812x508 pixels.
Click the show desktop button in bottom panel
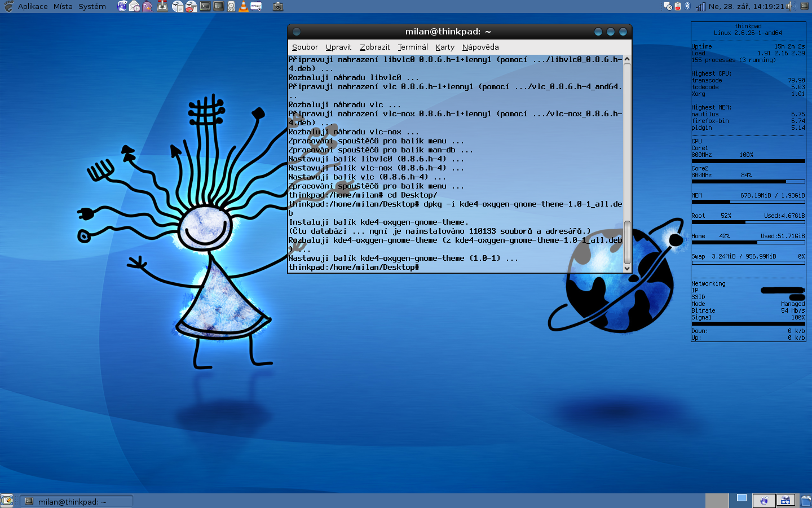pyautogui.click(x=7, y=501)
